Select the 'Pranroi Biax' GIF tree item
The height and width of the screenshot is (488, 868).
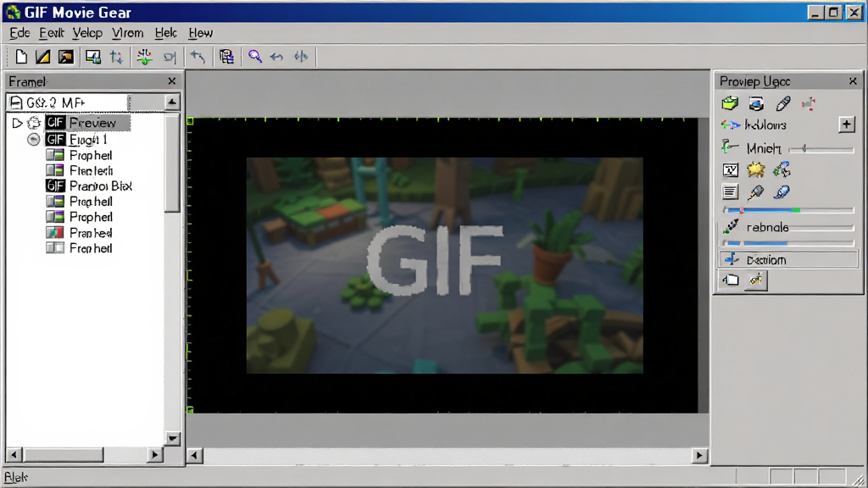[x=88, y=186]
